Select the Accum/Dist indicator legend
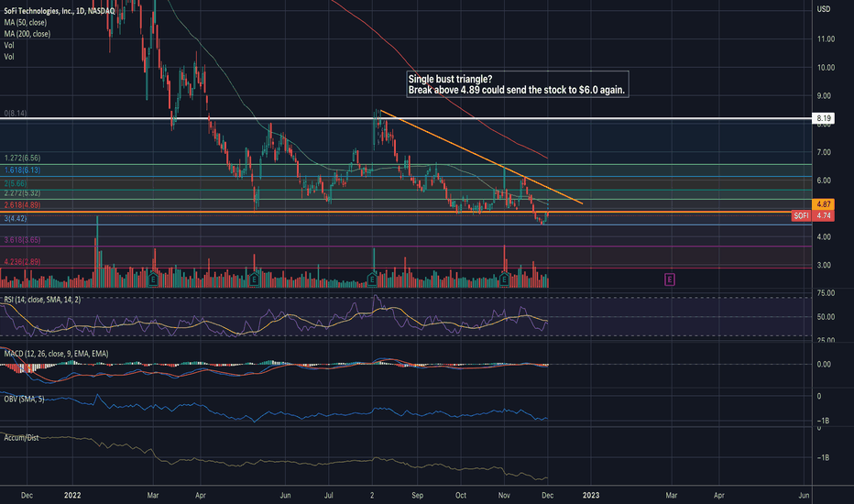Screen dimensions: 854x504 point(21,437)
